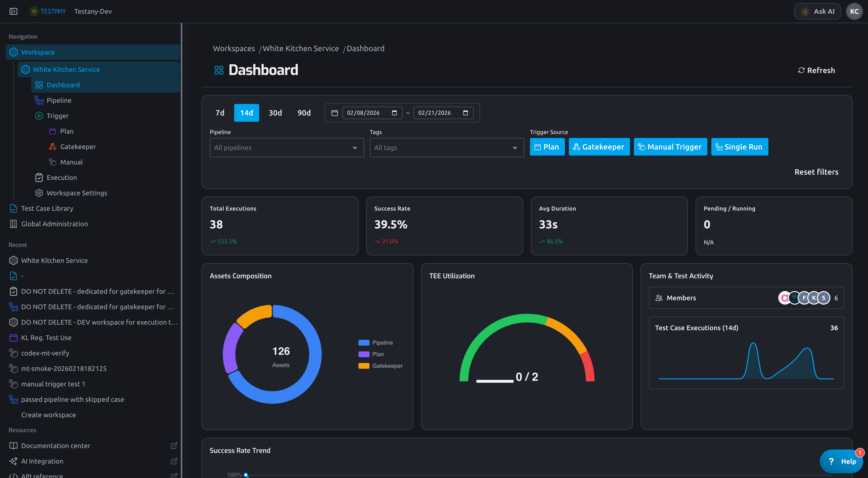Open the All tags dropdown
The width and height of the screenshot is (868, 478).
(447, 148)
